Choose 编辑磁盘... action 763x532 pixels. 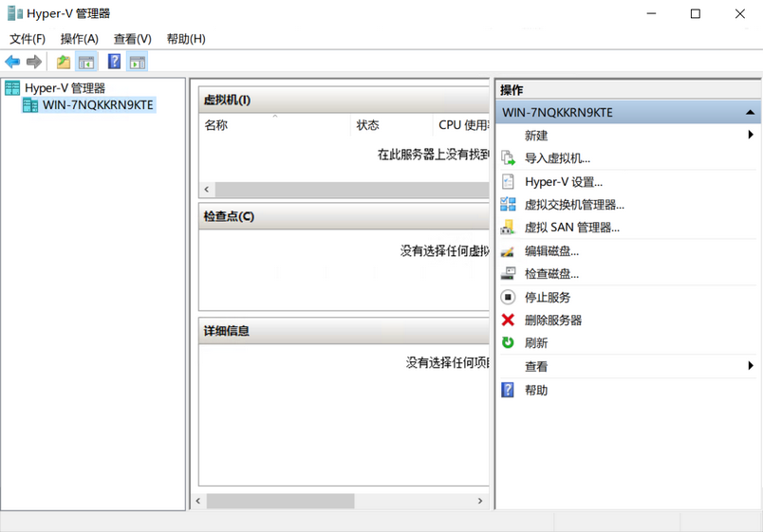[551, 251]
